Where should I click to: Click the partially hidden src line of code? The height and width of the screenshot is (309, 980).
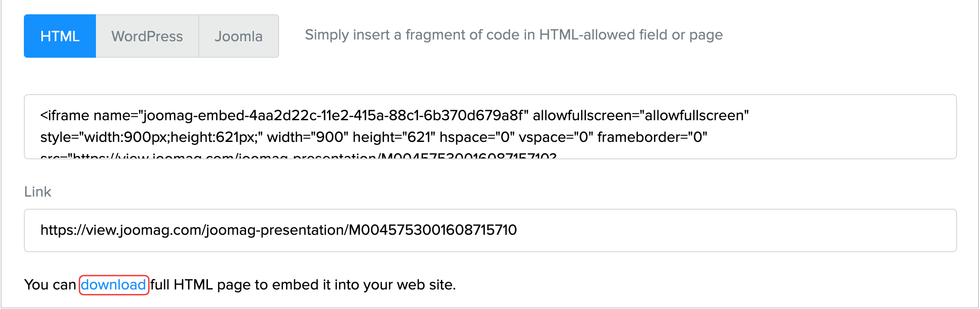coord(298,155)
